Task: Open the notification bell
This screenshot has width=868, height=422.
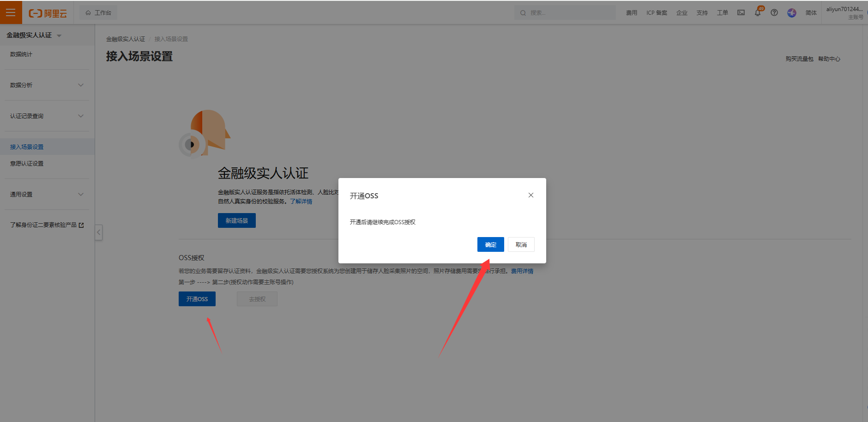Action: pyautogui.click(x=757, y=13)
